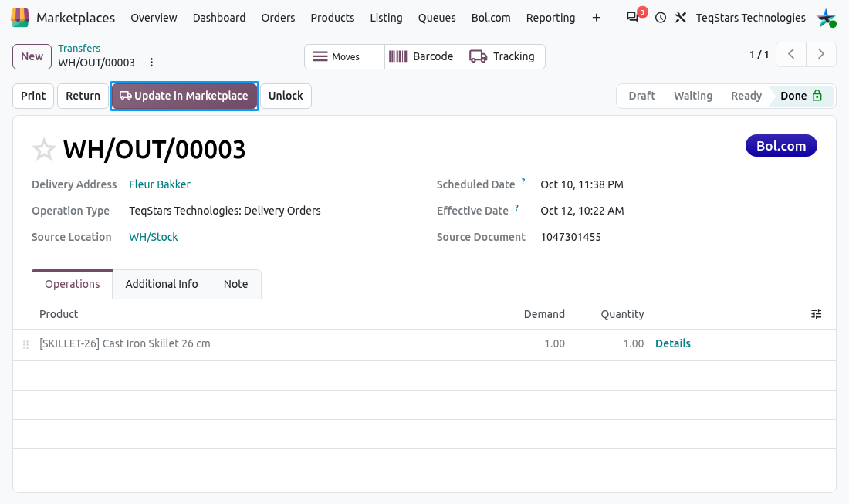This screenshot has width=849, height=504.
Task: Switch to the Operations tab
Action: (x=72, y=284)
